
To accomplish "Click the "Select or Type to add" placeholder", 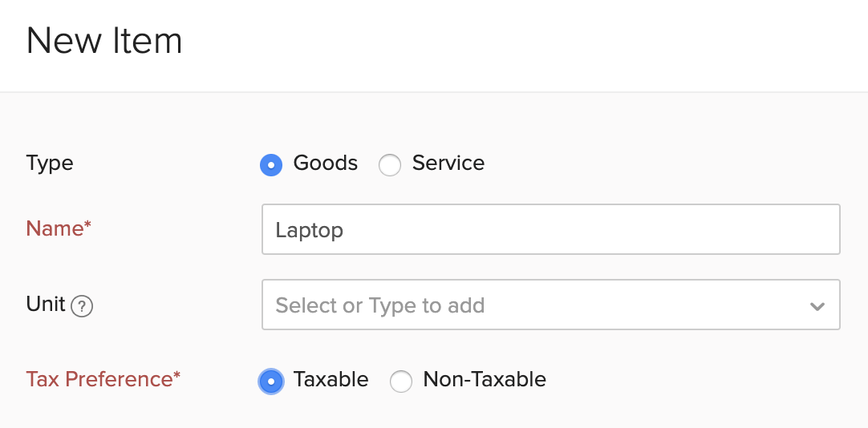I will (x=379, y=305).
